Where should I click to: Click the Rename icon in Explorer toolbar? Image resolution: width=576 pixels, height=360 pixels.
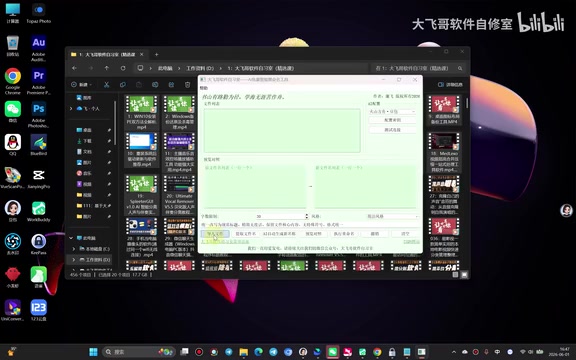[x=155, y=84]
